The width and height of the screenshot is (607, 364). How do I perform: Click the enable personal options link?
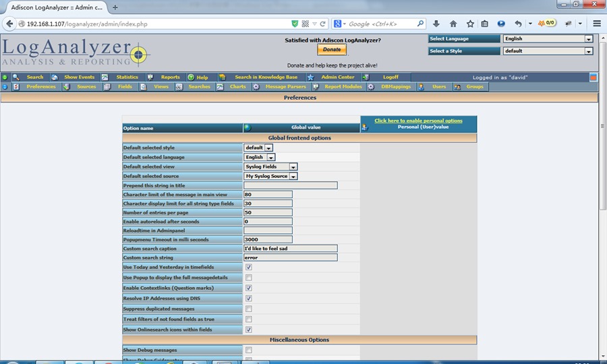pos(418,121)
